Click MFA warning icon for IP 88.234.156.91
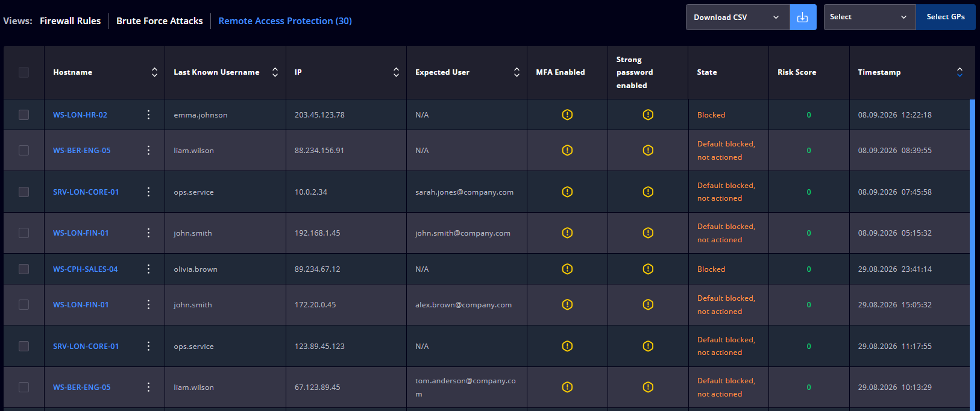The image size is (980, 411). (x=567, y=150)
